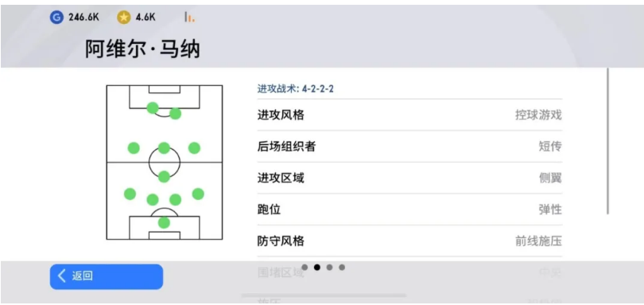Go to the third page indicator dot
The height and width of the screenshot is (305, 644).
click(329, 268)
